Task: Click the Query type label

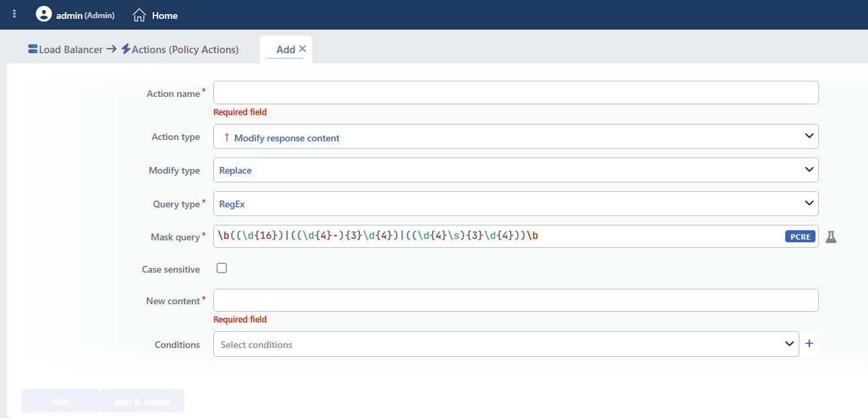Action: pos(176,204)
